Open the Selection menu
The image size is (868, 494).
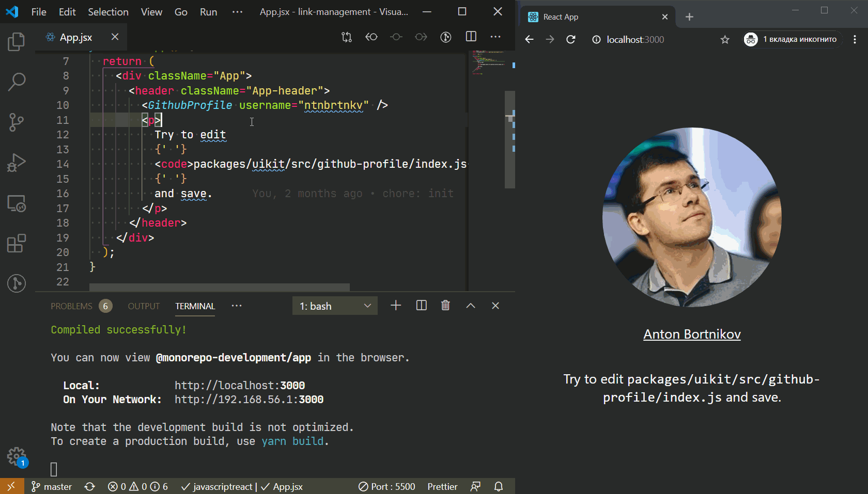point(108,12)
